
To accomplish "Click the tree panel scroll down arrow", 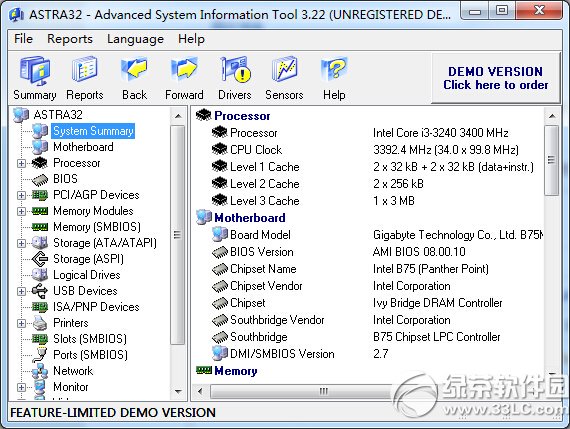I will pyautogui.click(x=178, y=392).
